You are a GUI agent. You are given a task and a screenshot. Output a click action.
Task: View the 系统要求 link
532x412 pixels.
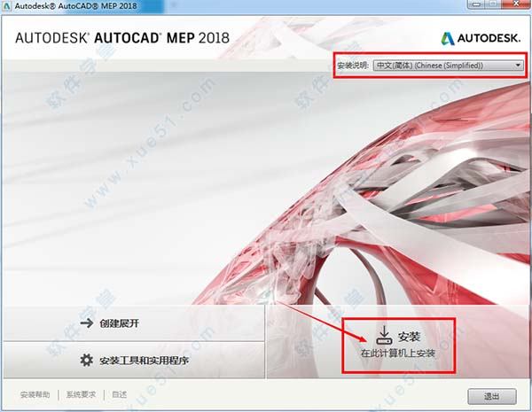81,394
